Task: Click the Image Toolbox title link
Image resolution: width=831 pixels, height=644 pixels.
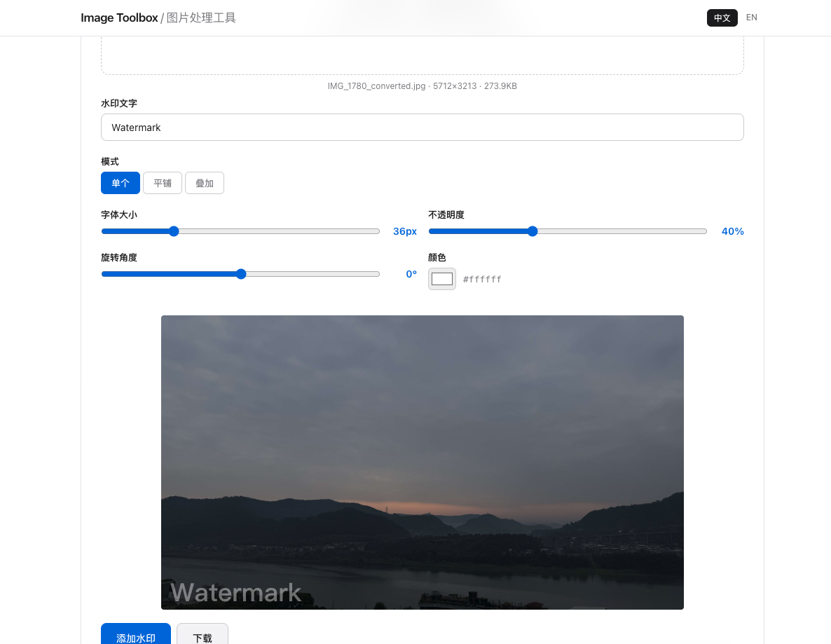Action: pos(119,18)
